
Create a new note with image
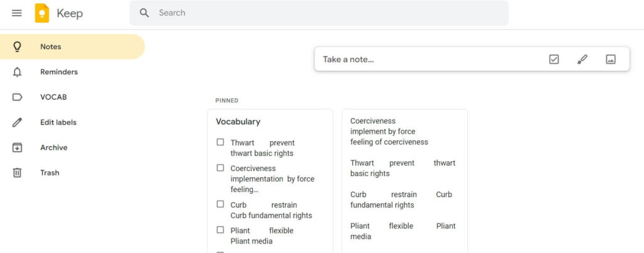[x=611, y=59]
